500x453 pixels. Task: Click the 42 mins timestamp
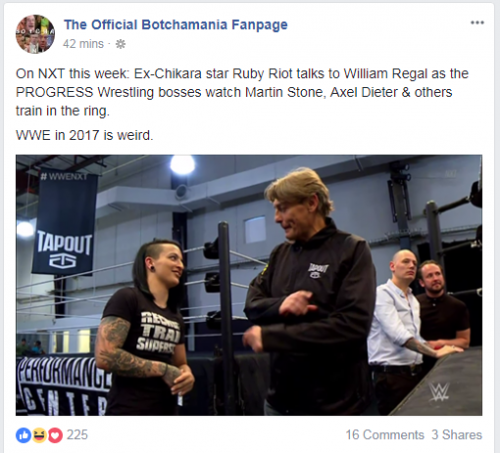point(83,44)
